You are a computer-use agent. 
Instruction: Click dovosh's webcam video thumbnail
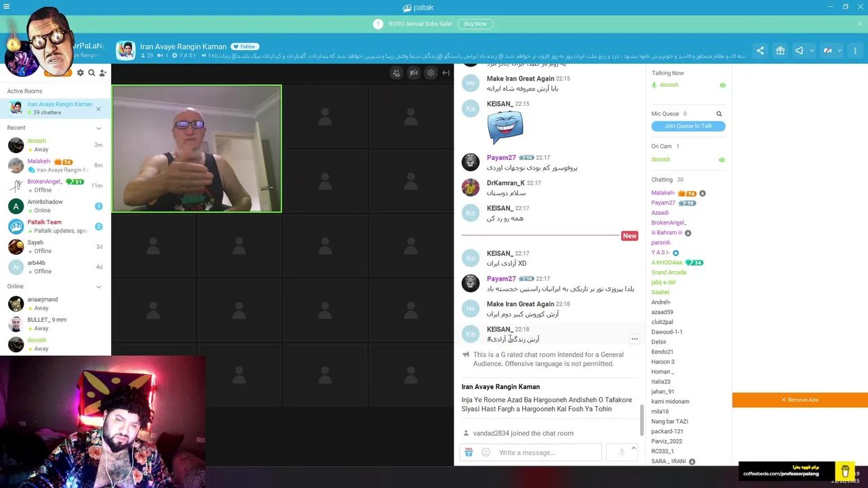(197, 148)
